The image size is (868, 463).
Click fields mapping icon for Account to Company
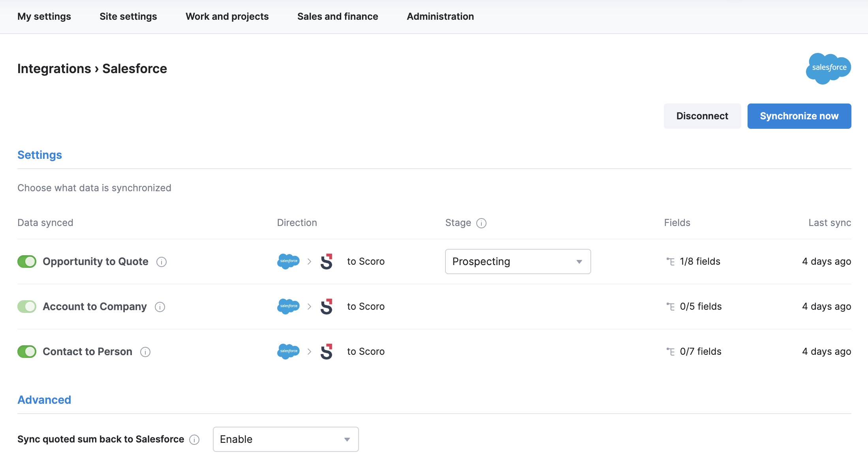[x=671, y=307]
